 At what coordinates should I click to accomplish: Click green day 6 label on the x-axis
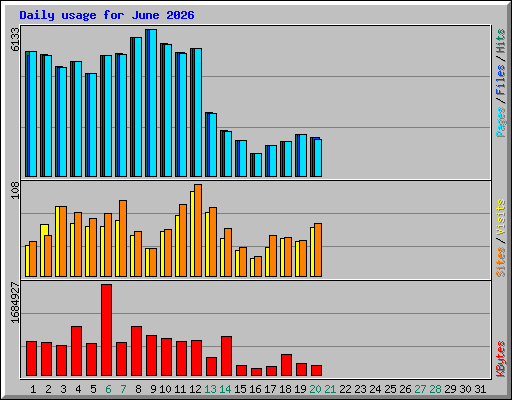[108, 389]
